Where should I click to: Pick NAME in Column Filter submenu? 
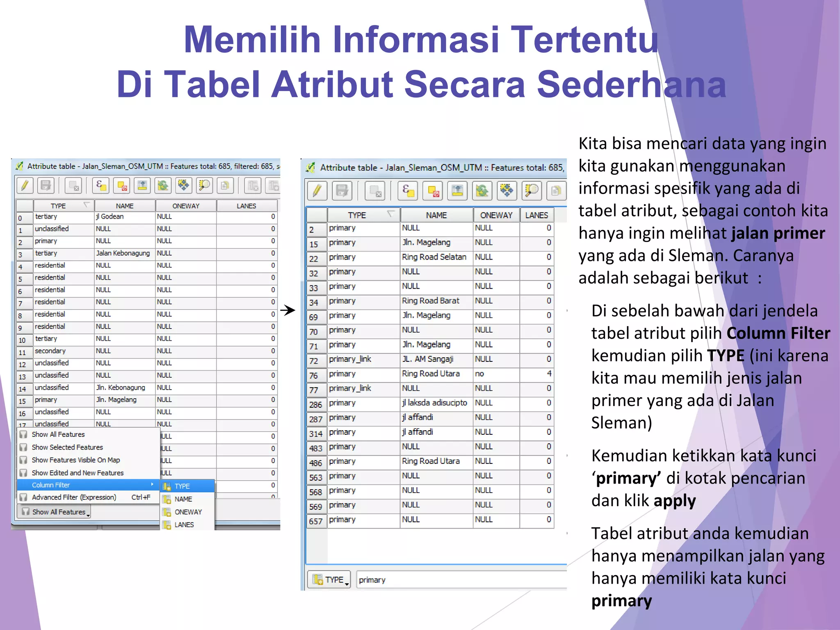click(187, 499)
